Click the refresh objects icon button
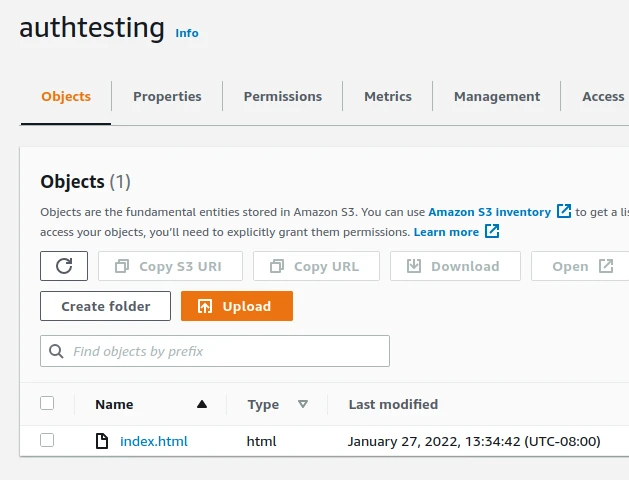Viewport: 629px width, 480px height. (x=64, y=266)
